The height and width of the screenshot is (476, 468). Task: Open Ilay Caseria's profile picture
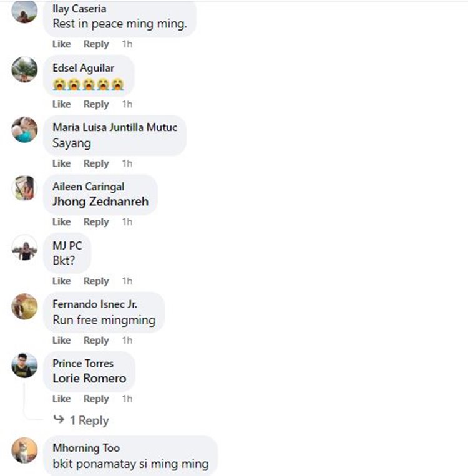point(24,11)
